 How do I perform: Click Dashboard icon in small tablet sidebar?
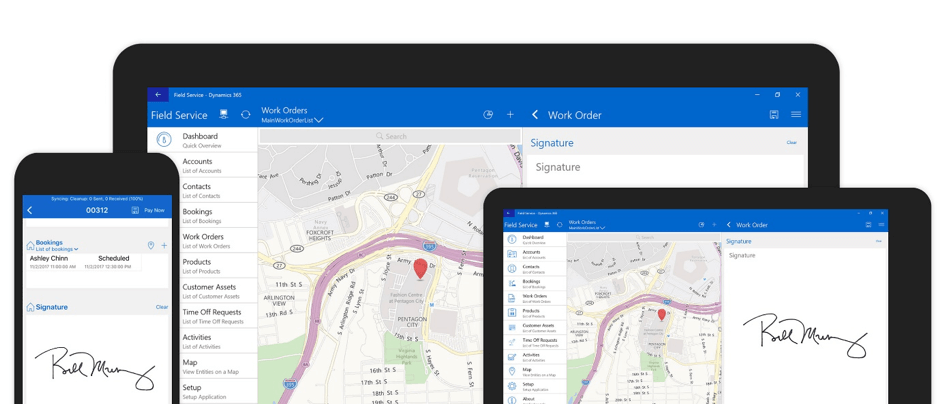512,239
